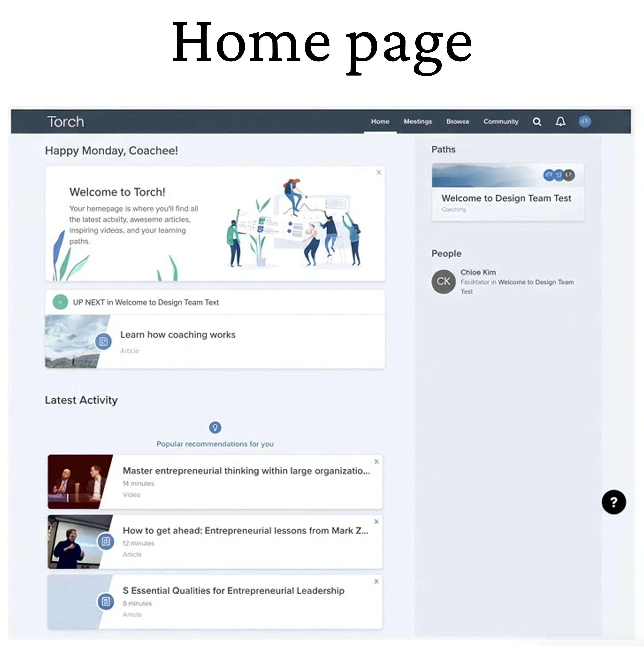
Task: Dismiss the 'Master entrepreneurial thinking' recommendation
Action: [x=377, y=461]
